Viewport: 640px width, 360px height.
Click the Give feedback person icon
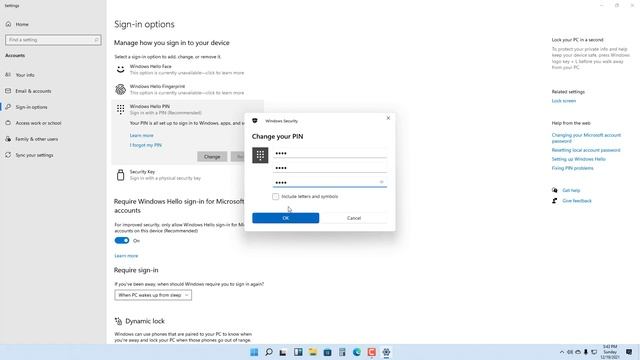pos(555,201)
